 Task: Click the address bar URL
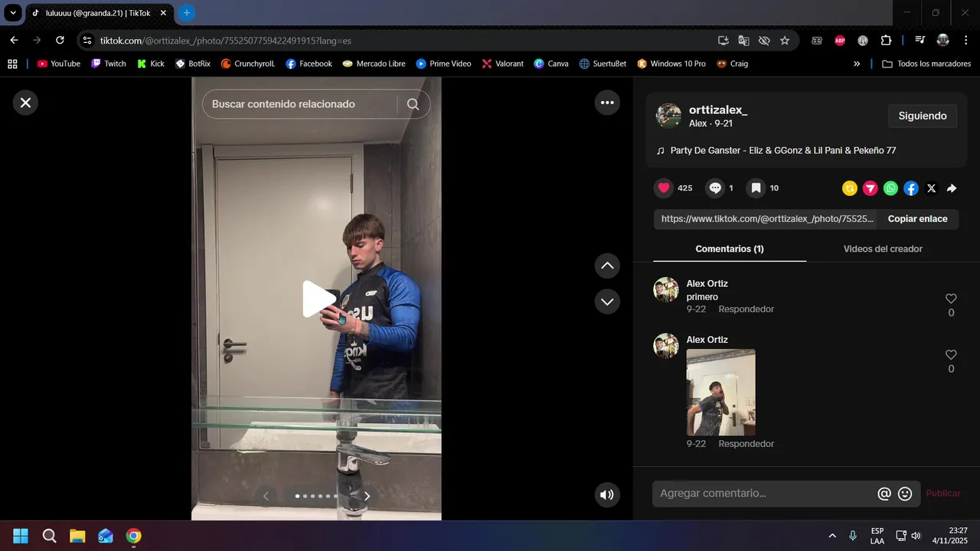tap(226, 41)
